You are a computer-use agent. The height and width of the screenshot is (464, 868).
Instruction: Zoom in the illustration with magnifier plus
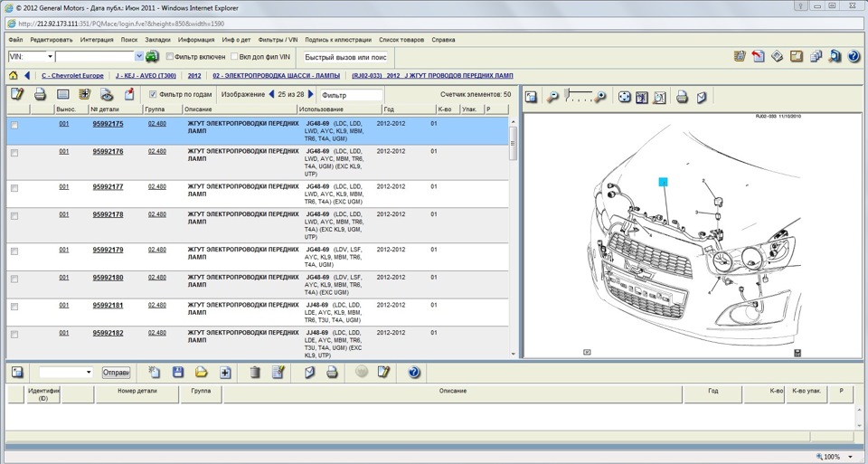[x=600, y=97]
